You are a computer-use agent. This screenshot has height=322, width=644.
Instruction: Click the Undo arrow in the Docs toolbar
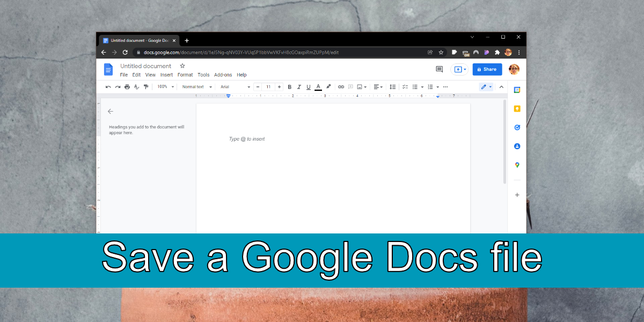click(x=108, y=87)
